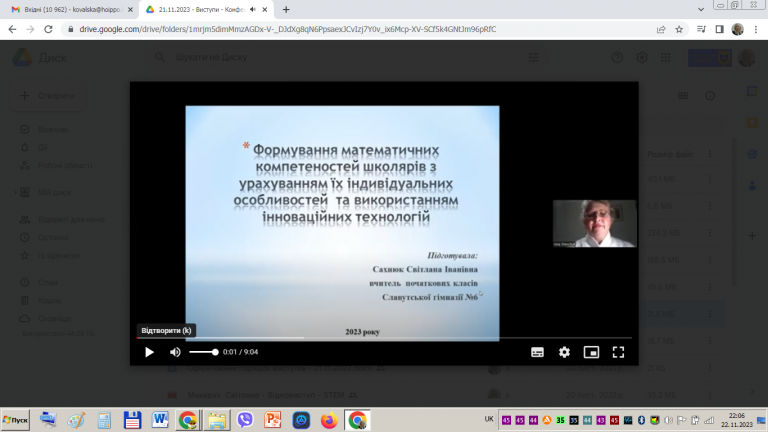Toggle miniplayer mode
This screenshot has height=432, width=768.
591,352
